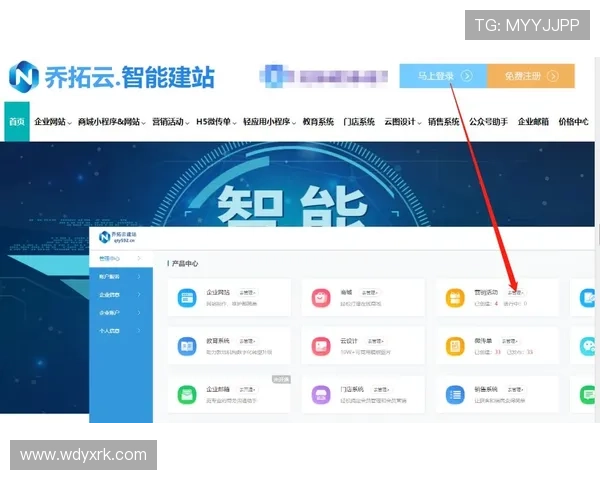This screenshot has width=600, height=480.
Task: Open 企业邮箱 in the top navigation
Action: (533, 122)
